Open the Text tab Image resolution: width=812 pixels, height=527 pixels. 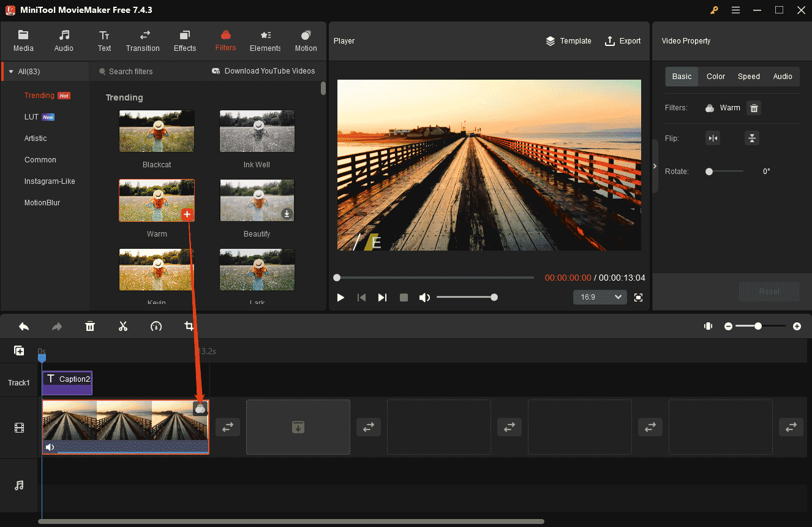click(x=105, y=41)
